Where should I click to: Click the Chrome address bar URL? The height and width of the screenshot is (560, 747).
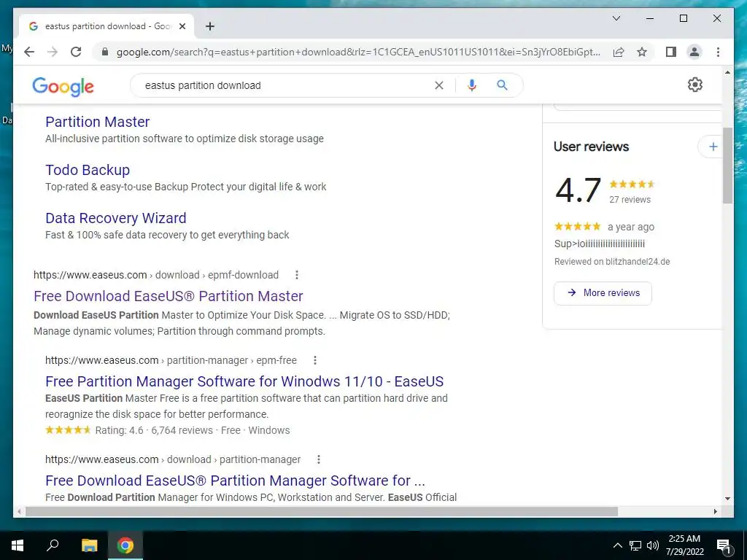click(x=358, y=52)
